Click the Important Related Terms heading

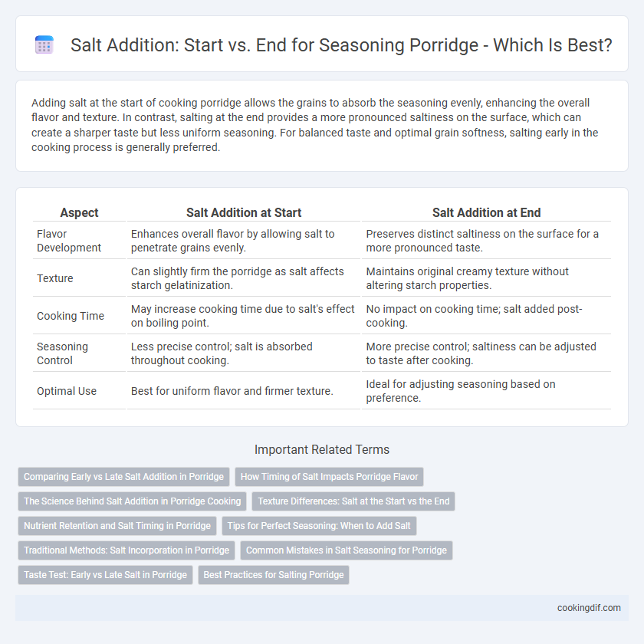[x=322, y=450]
